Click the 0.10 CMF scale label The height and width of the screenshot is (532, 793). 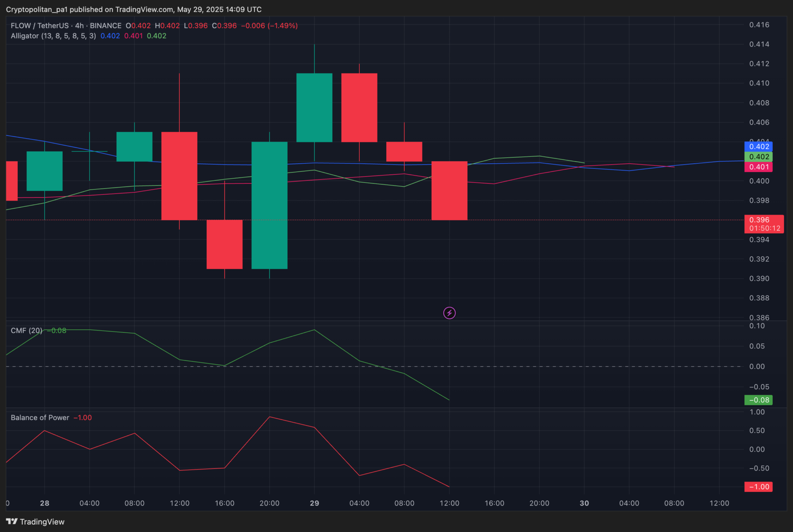tap(757, 326)
